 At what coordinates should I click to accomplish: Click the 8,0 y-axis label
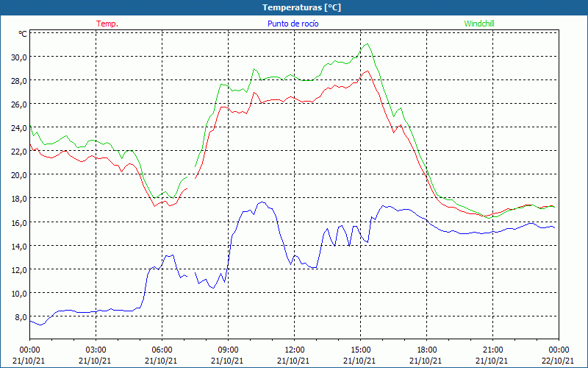click(x=21, y=317)
